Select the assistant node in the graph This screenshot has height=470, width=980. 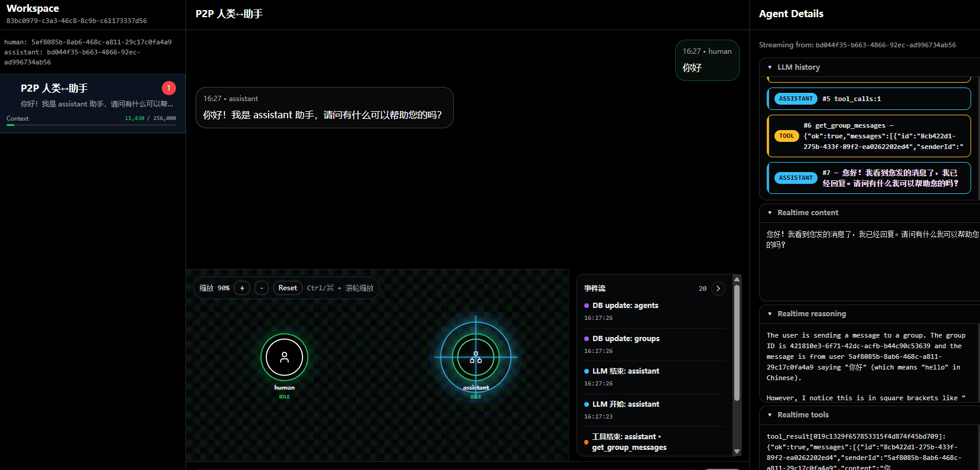(476, 357)
